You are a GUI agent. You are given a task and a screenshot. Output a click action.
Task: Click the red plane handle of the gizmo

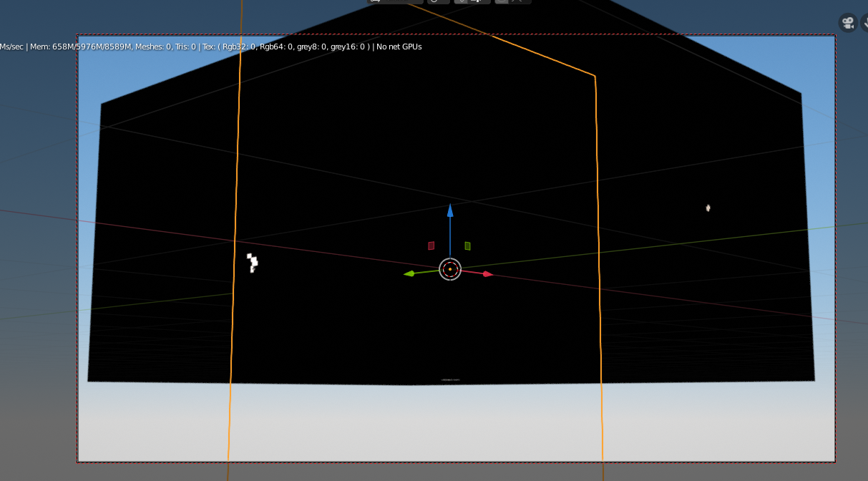point(431,246)
